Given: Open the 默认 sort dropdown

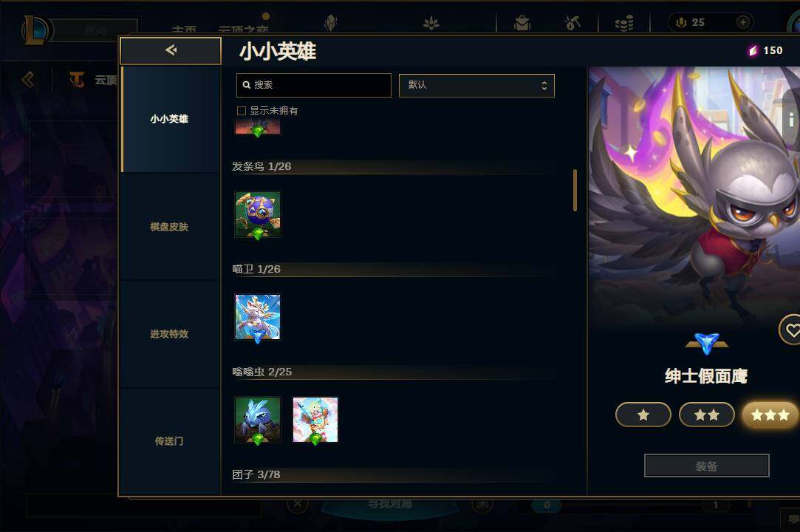Looking at the screenshot, I should [476, 85].
